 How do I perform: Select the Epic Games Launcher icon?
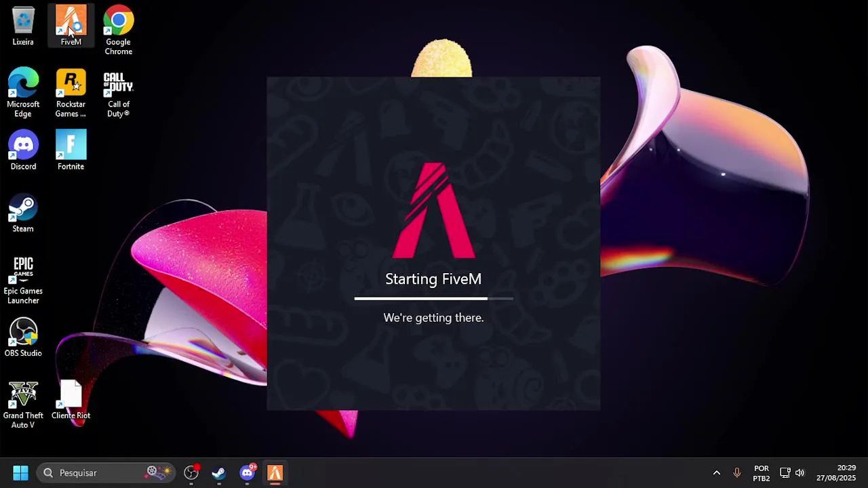click(23, 280)
